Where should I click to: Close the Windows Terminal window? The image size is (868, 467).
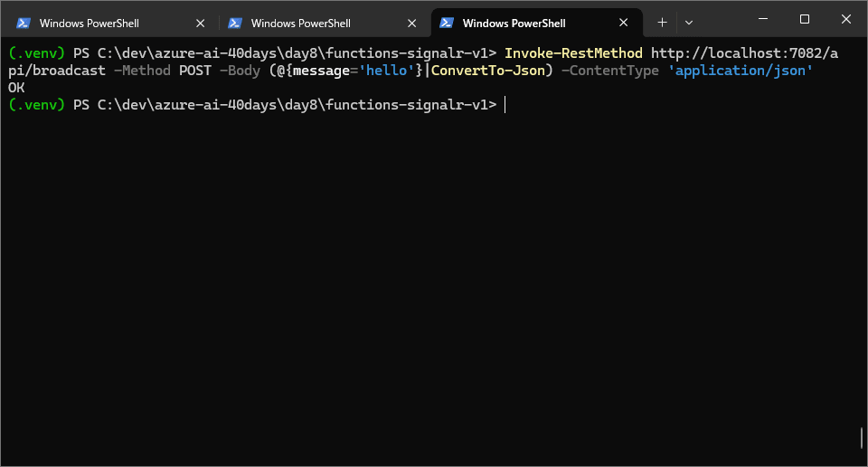click(x=846, y=19)
